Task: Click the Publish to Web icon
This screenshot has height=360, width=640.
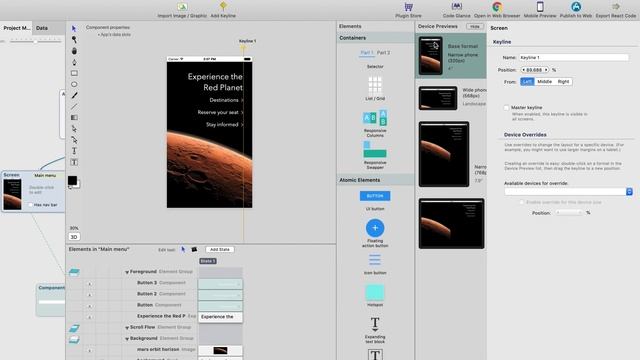Action: [576, 7]
